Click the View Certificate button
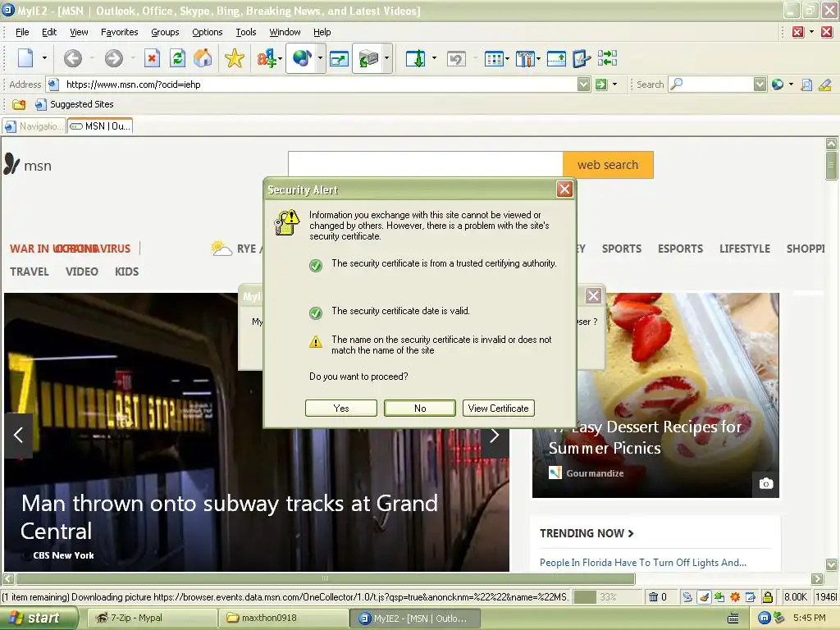 498,409
